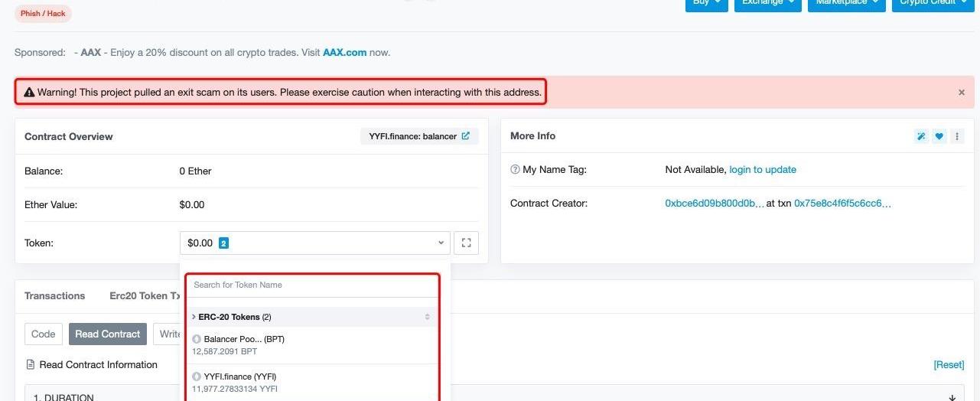Click the heart favorite icon in More Info
980x401 pixels.
[x=939, y=136]
